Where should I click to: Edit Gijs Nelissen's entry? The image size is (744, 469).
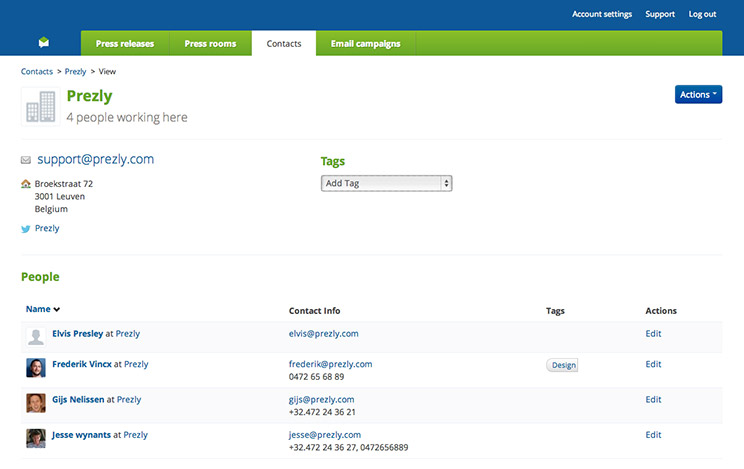pyautogui.click(x=653, y=400)
